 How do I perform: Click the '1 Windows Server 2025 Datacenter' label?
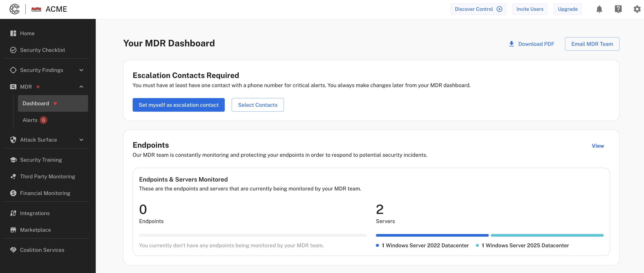click(525, 246)
